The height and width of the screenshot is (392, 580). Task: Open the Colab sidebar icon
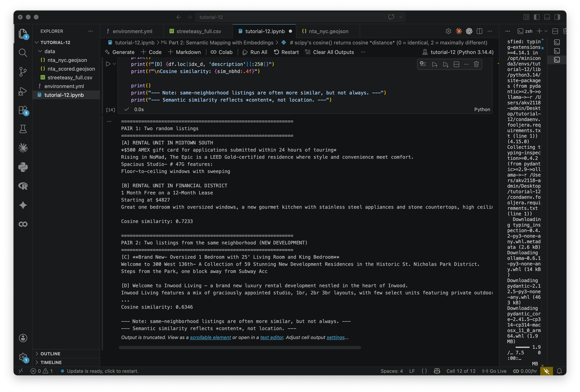pos(23,224)
